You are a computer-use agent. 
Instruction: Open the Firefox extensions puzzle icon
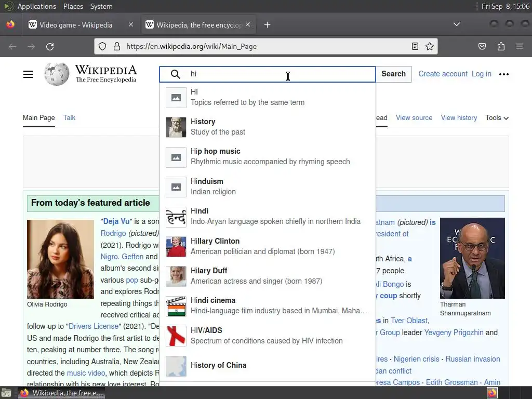click(501, 46)
